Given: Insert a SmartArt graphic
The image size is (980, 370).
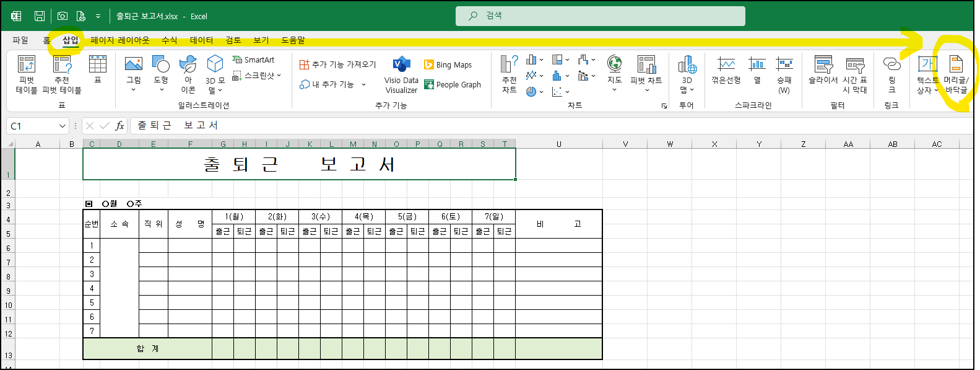Looking at the screenshot, I should tap(253, 59).
